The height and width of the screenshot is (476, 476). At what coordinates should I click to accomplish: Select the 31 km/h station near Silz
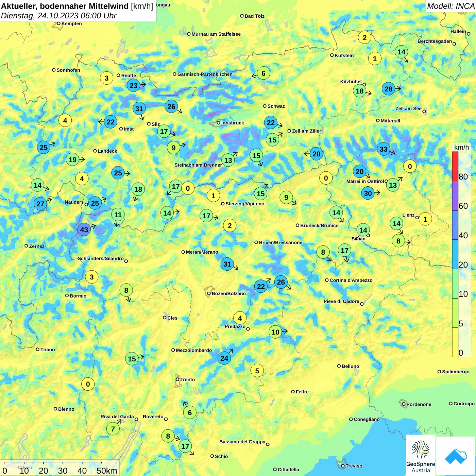(x=139, y=108)
